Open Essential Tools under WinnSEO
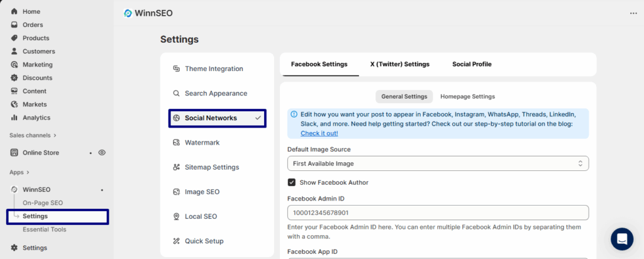The height and width of the screenshot is (259, 644). pos(45,229)
